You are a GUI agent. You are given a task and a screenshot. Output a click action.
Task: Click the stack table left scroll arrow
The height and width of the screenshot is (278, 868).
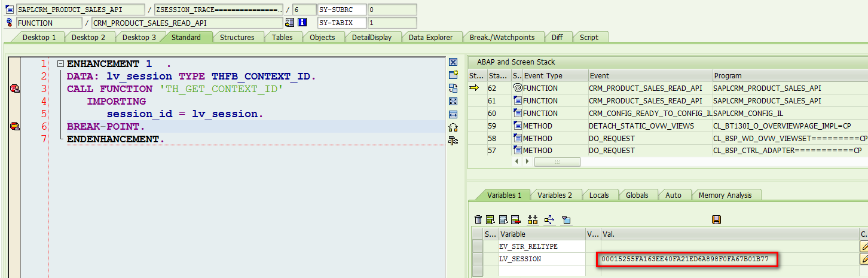click(517, 161)
